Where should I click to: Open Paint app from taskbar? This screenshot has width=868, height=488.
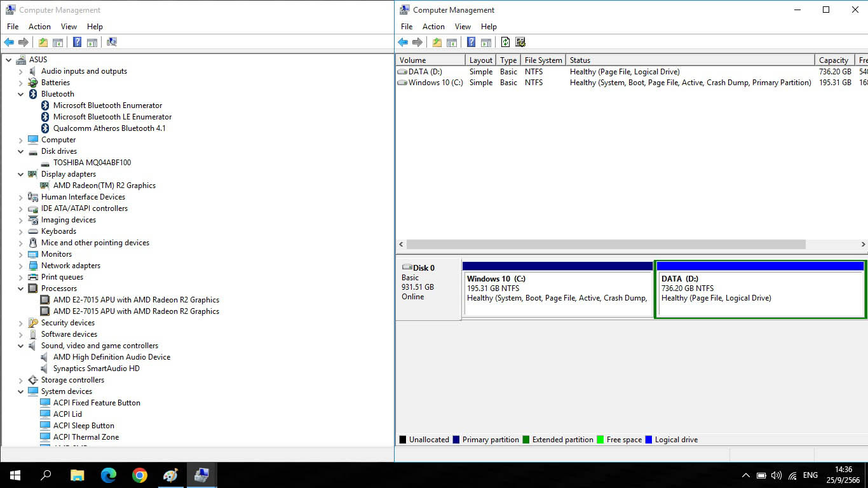click(170, 475)
